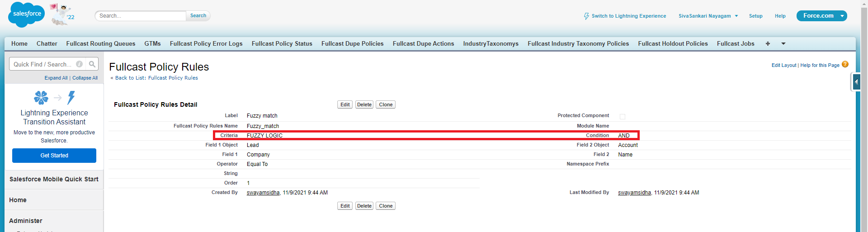The height and width of the screenshot is (232, 868).
Task: Click the Operator value Equal To
Action: click(257, 164)
